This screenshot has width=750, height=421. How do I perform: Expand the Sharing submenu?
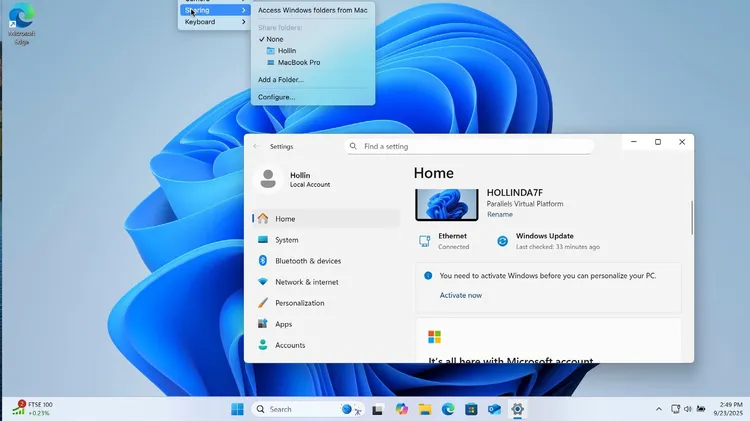(x=213, y=10)
